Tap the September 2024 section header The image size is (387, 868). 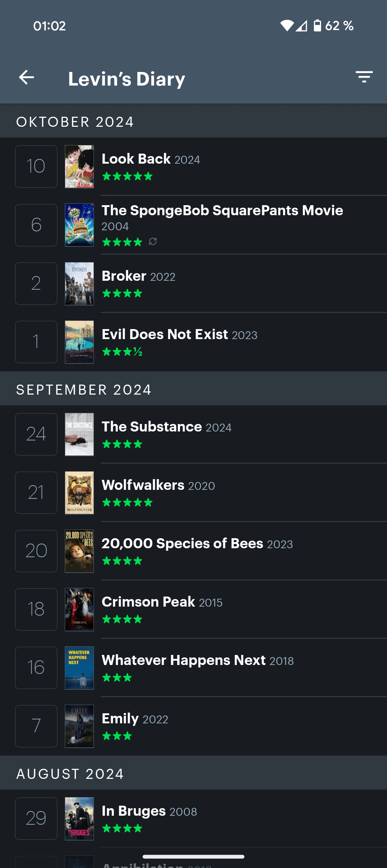(193, 389)
